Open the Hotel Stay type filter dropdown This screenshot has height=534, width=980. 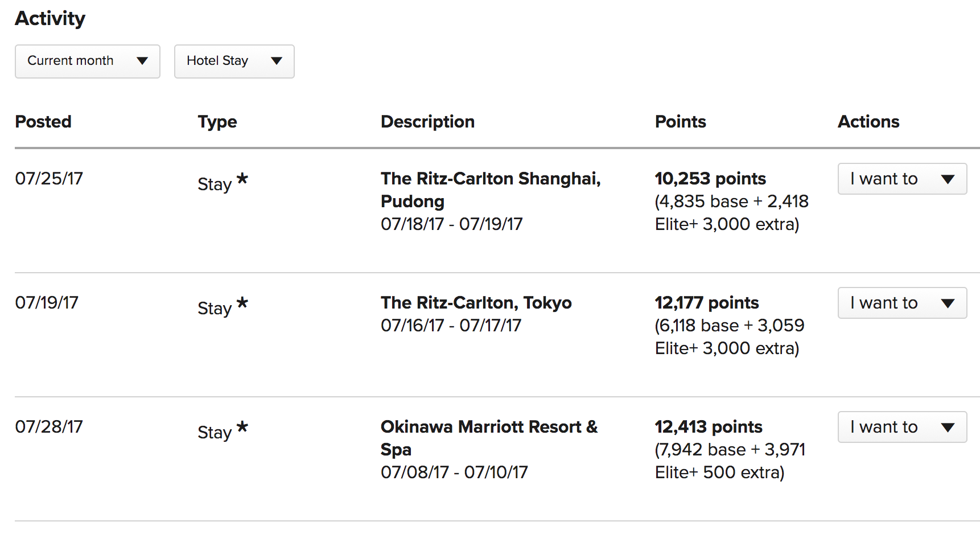234,61
